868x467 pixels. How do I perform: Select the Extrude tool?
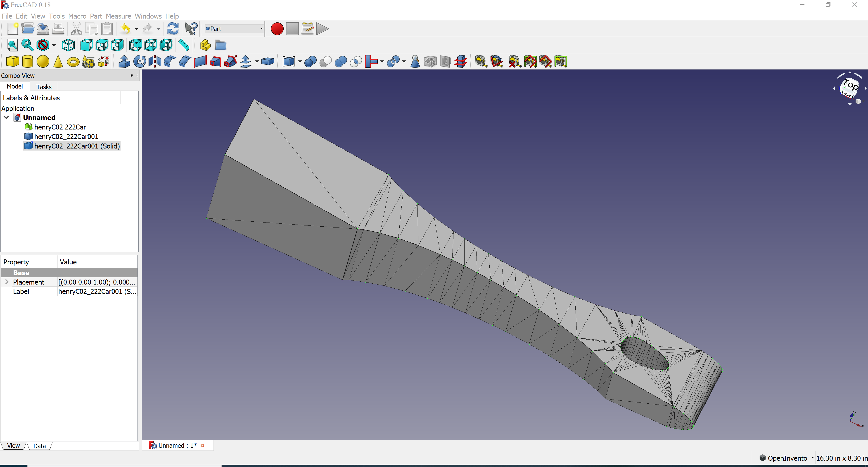tap(124, 61)
